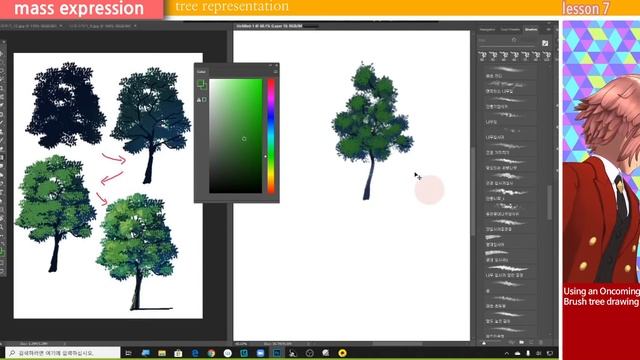Open File Explorer from the taskbar
This screenshot has height=360, width=640.
[x=162, y=353]
